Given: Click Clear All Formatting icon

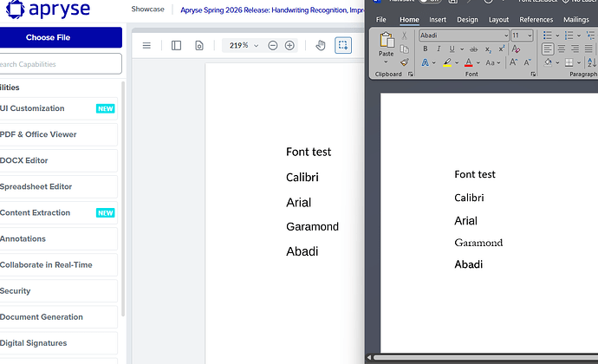Looking at the screenshot, I should (x=516, y=49).
